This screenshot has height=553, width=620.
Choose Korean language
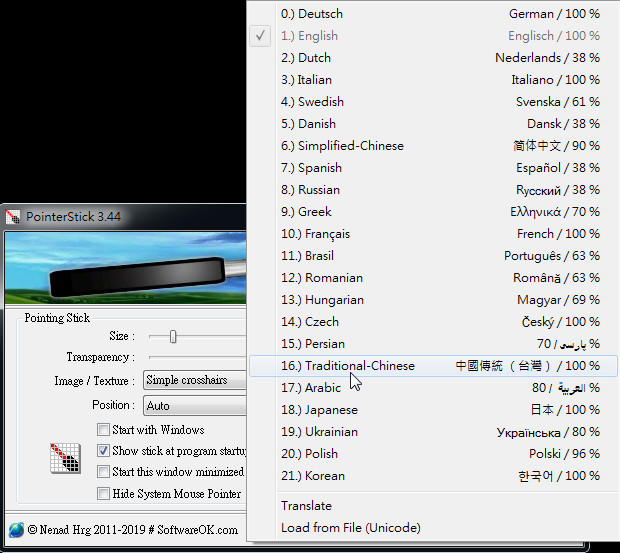pos(433,476)
